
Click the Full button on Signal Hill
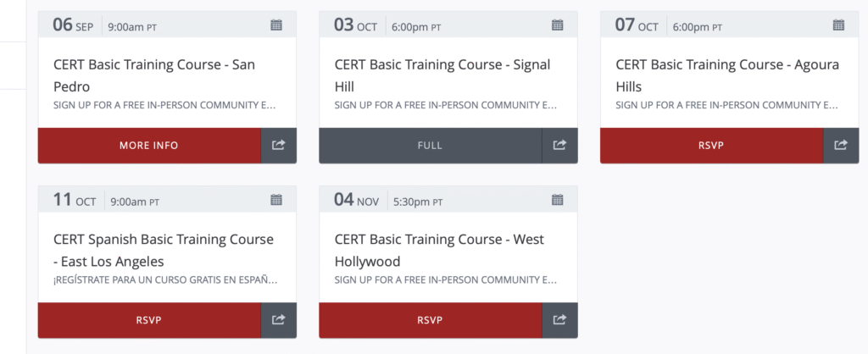pos(430,146)
